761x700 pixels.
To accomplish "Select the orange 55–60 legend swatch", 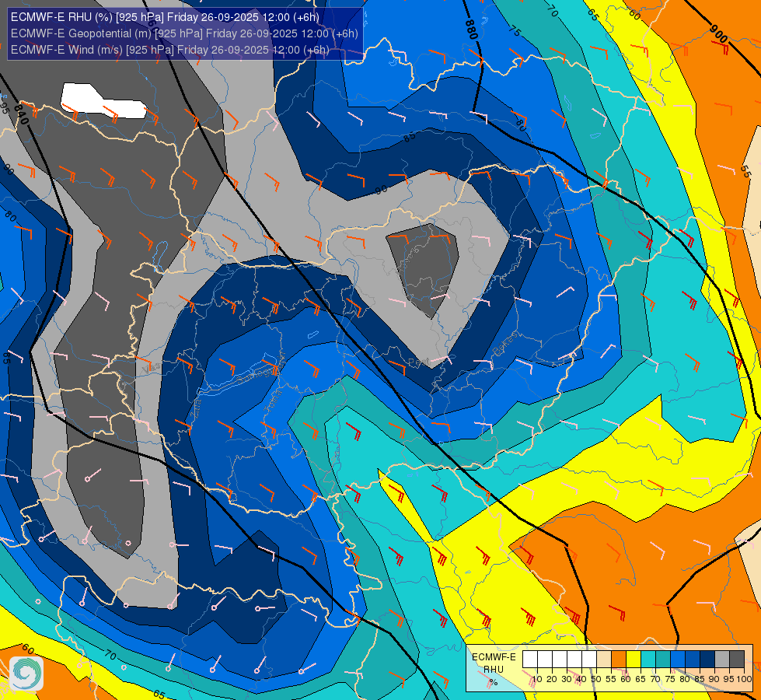I will pos(619,659).
